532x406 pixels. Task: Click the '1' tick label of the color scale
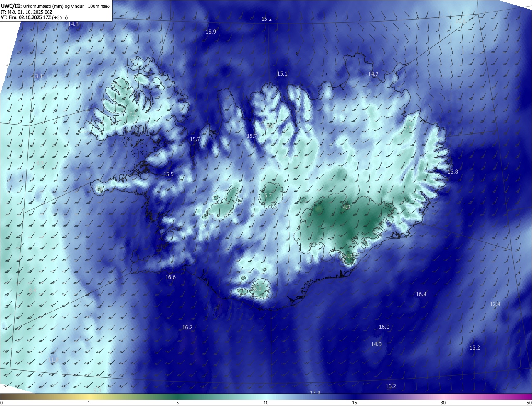[x=89, y=403]
